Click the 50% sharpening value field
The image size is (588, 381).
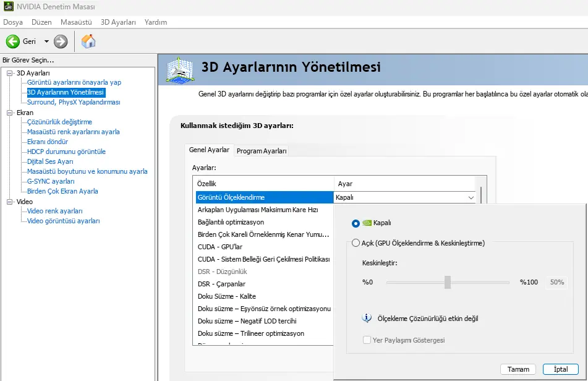coord(557,283)
